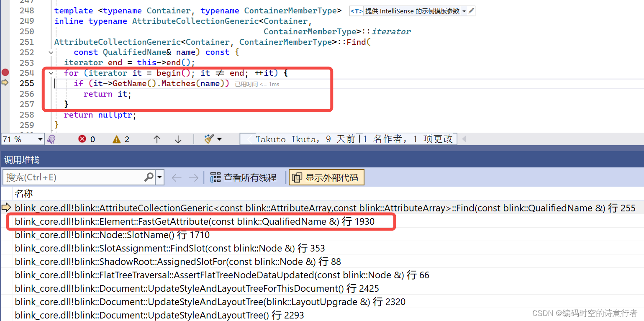This screenshot has width=644, height=321.
Task: Click the horizontal scrollbar left arrow in editor
Action: pyautogui.click(x=464, y=139)
